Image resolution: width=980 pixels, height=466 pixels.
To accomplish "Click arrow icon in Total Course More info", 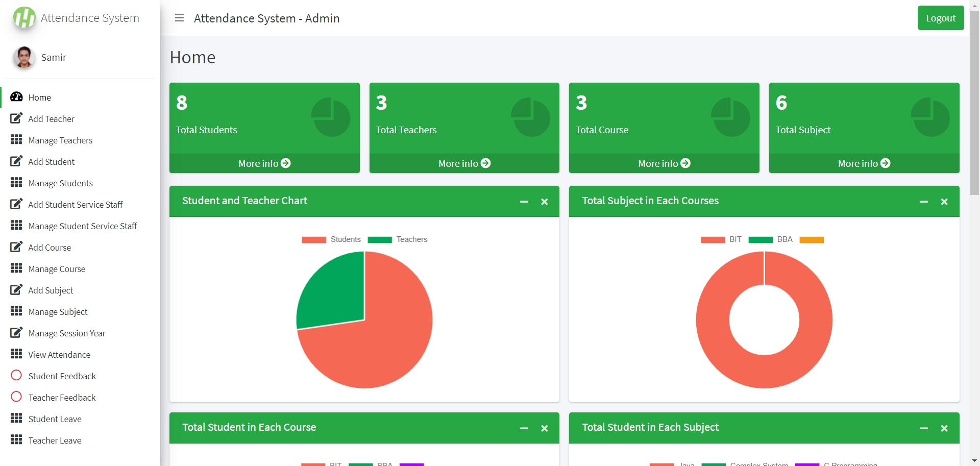I will pos(685,163).
